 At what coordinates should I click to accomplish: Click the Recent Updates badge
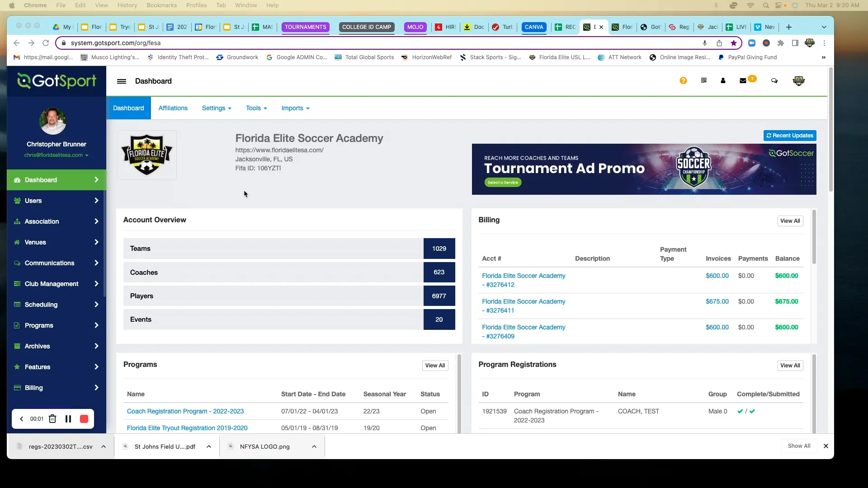(789, 135)
